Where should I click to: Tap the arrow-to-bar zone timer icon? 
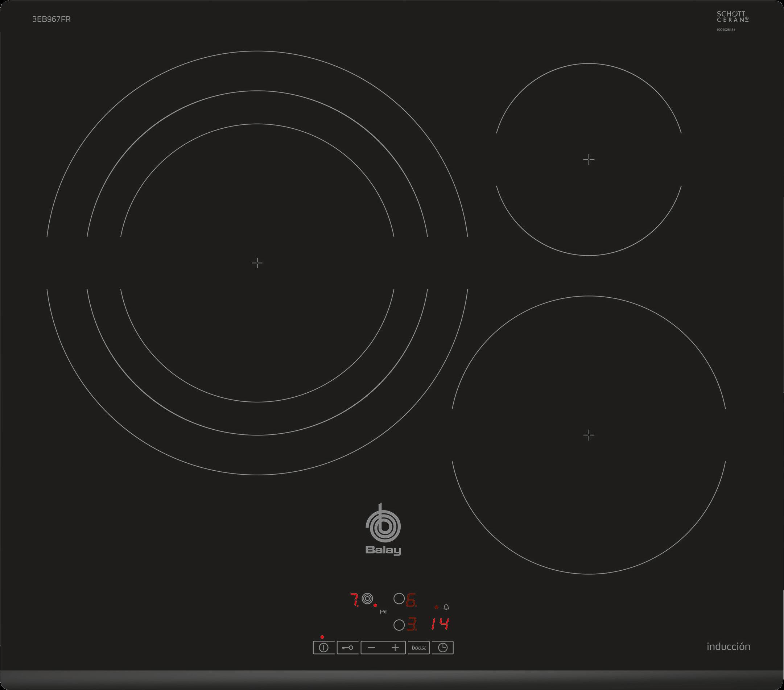[383, 612]
